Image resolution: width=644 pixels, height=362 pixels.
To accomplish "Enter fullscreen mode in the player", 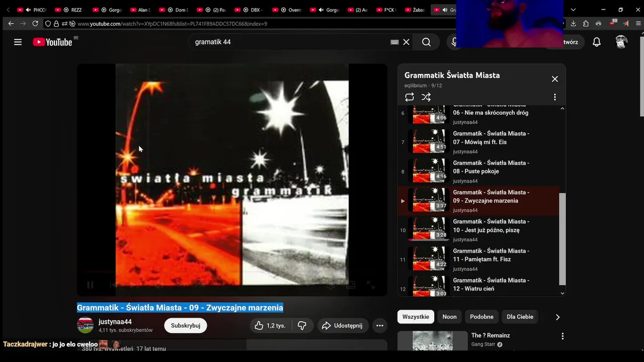I will point(371,285).
